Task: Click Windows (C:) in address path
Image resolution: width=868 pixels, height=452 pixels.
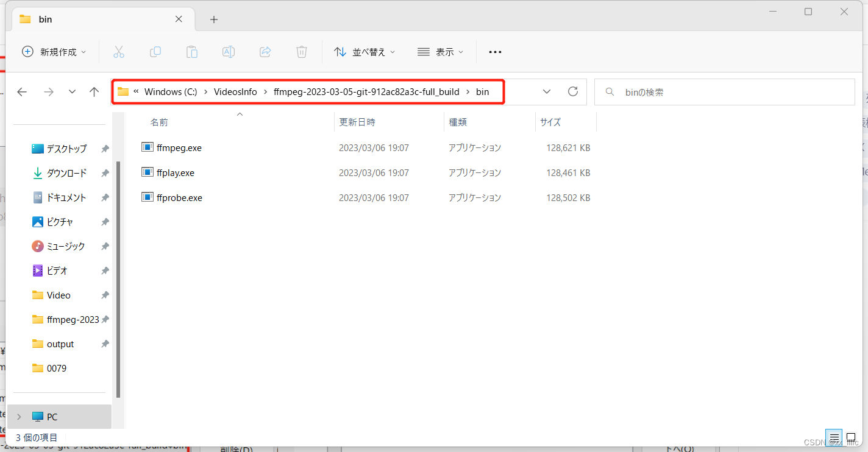Action: tap(171, 92)
